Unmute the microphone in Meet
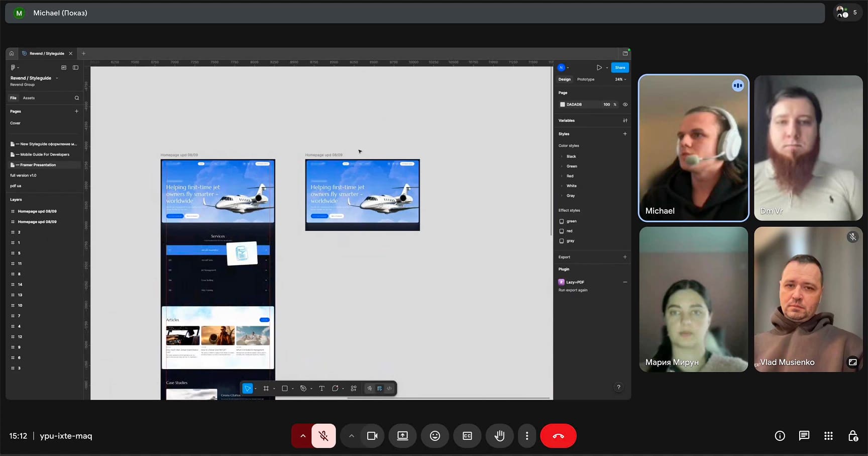This screenshot has width=868, height=456. click(323, 436)
